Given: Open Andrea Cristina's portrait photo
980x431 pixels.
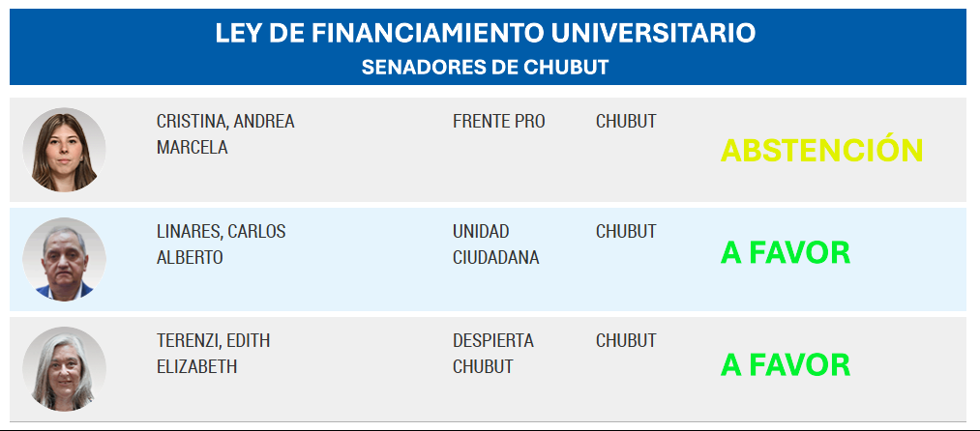Looking at the screenshot, I should click(x=65, y=150).
